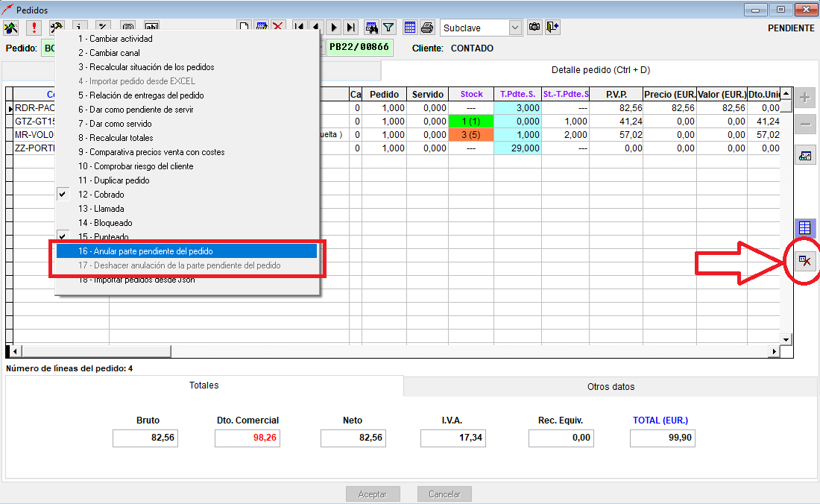Click the blue table grid icon on the right

point(805,228)
